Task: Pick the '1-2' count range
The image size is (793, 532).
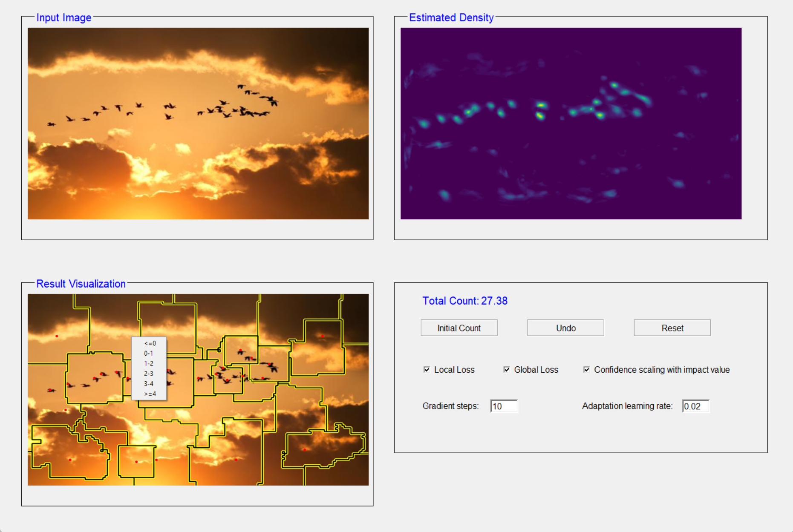Action: tap(149, 363)
